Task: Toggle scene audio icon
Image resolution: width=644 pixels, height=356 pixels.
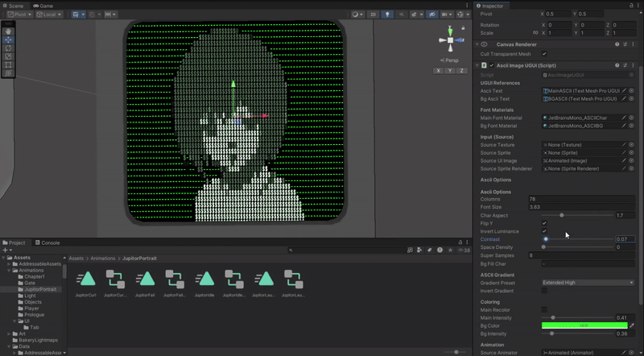Action: click(x=401, y=14)
